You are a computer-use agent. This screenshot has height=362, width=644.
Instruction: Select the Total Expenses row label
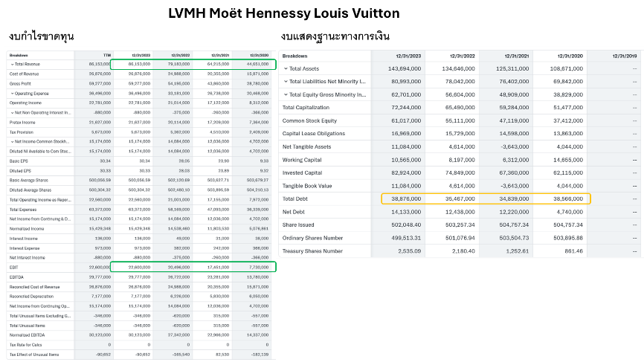click(23, 210)
